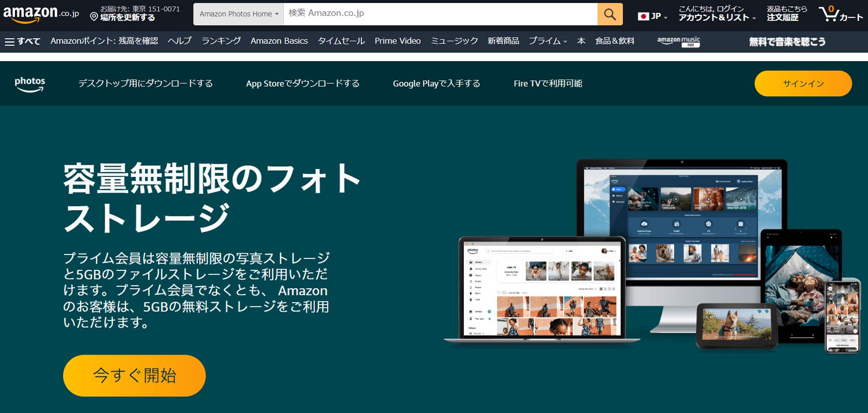This screenshot has height=413, width=868.
Task: Go to Prime Video
Action: pos(397,41)
